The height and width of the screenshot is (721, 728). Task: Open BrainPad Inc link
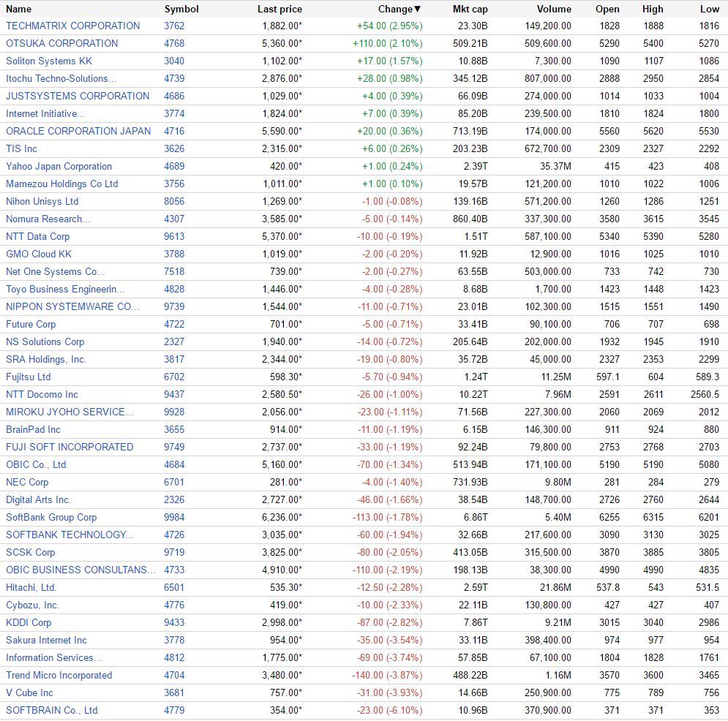tap(33, 430)
